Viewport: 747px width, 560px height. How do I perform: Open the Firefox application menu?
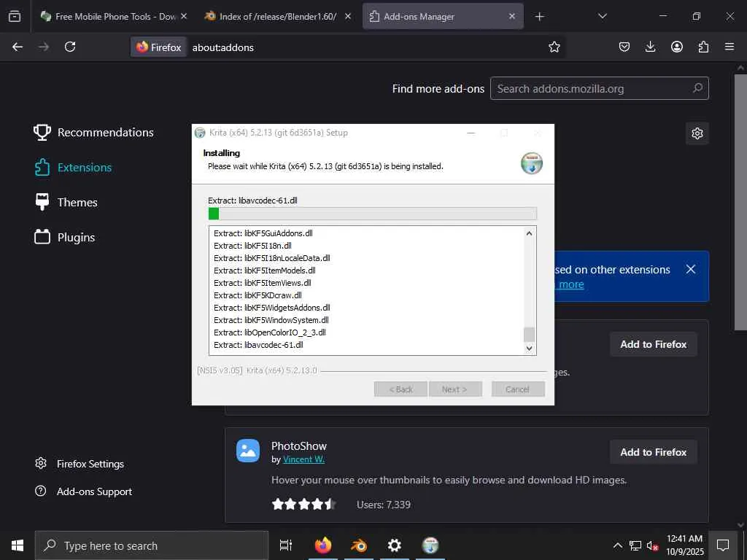(729, 47)
